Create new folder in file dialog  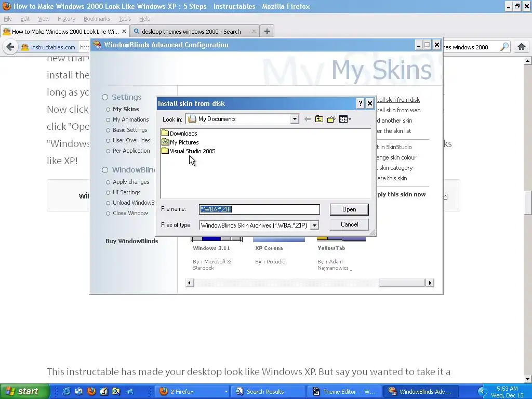[x=331, y=119]
